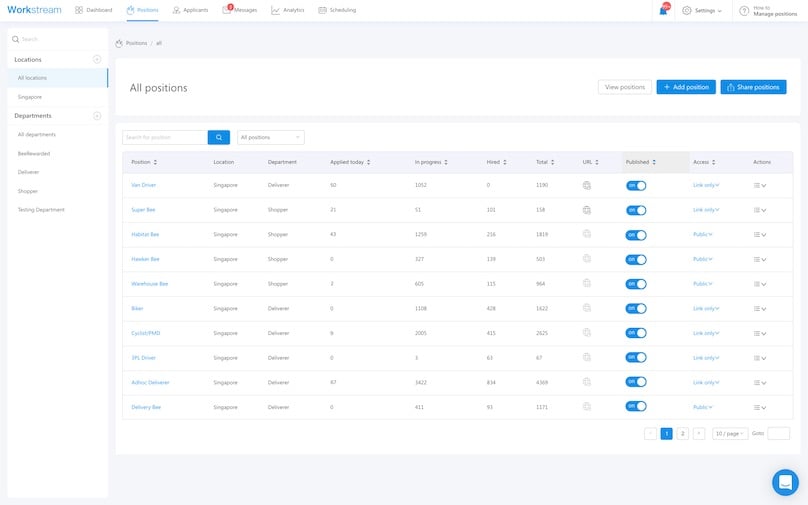Click the URL globe icon for Habitat Bee
The width and height of the screenshot is (808, 505).
(x=588, y=235)
